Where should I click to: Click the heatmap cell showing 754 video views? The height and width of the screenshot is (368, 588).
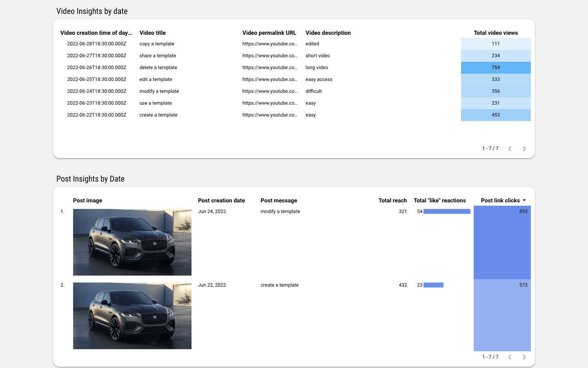coord(496,67)
